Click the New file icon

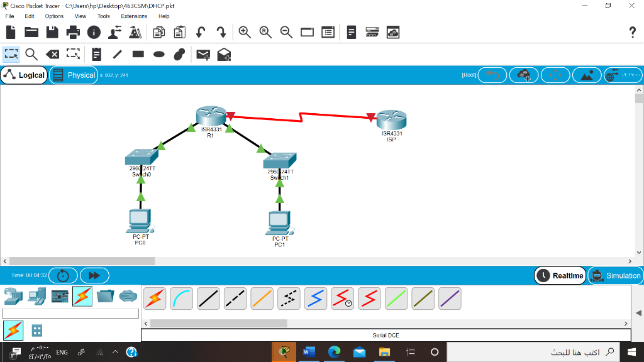(x=11, y=32)
